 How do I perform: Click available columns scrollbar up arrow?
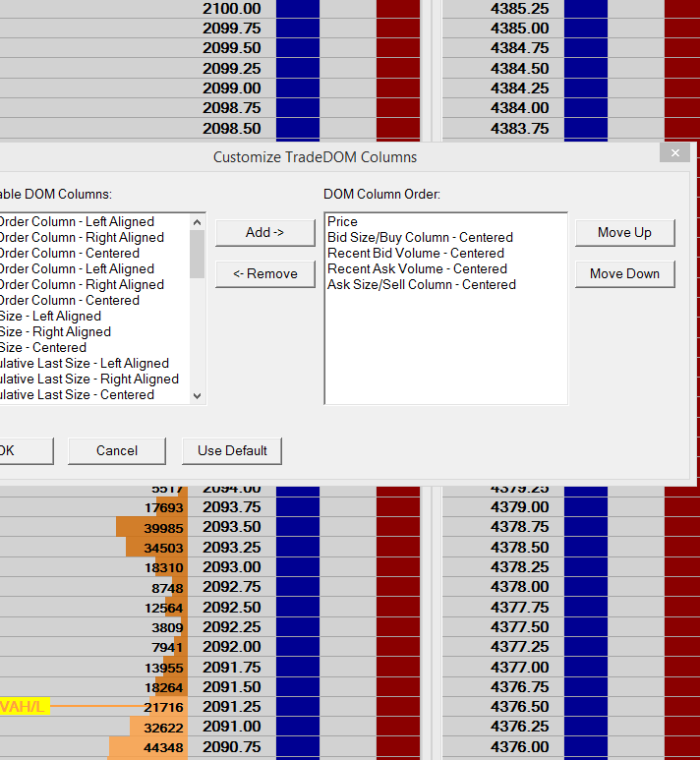197,222
